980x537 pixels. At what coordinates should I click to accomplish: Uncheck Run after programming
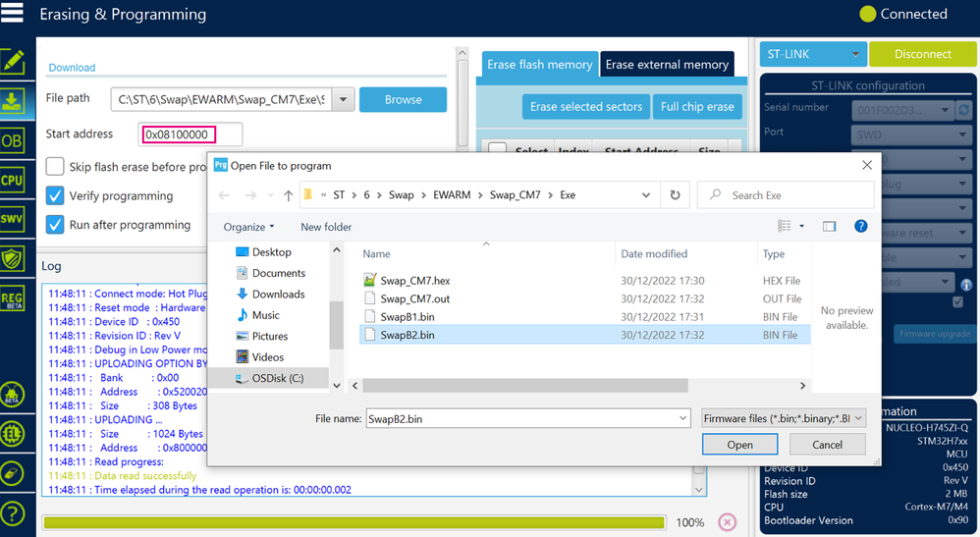55,225
